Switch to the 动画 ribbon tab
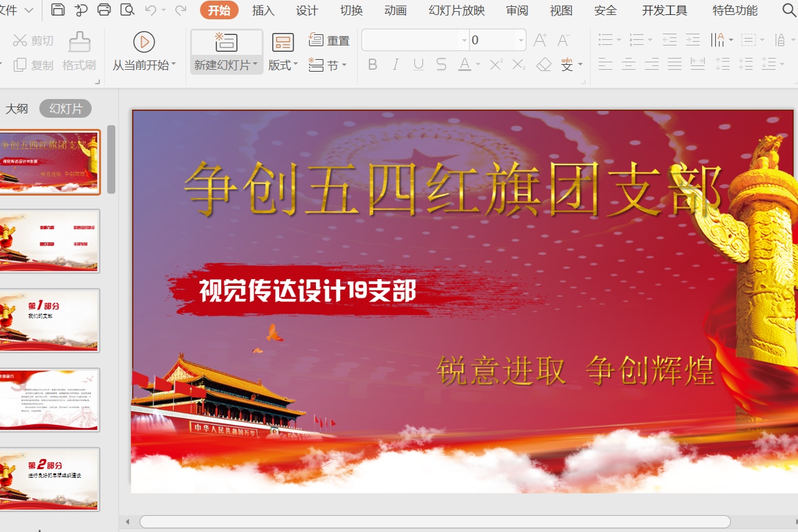 pyautogui.click(x=396, y=11)
